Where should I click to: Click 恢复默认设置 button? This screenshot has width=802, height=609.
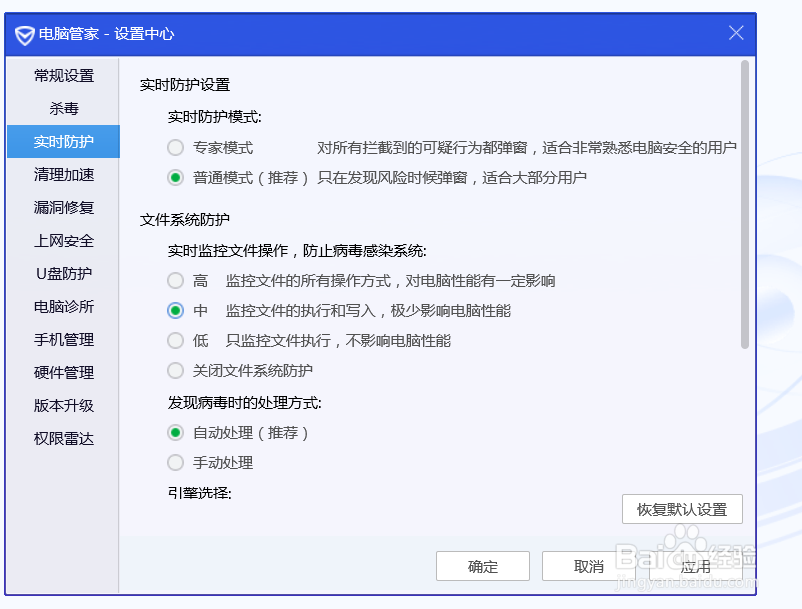click(x=682, y=509)
